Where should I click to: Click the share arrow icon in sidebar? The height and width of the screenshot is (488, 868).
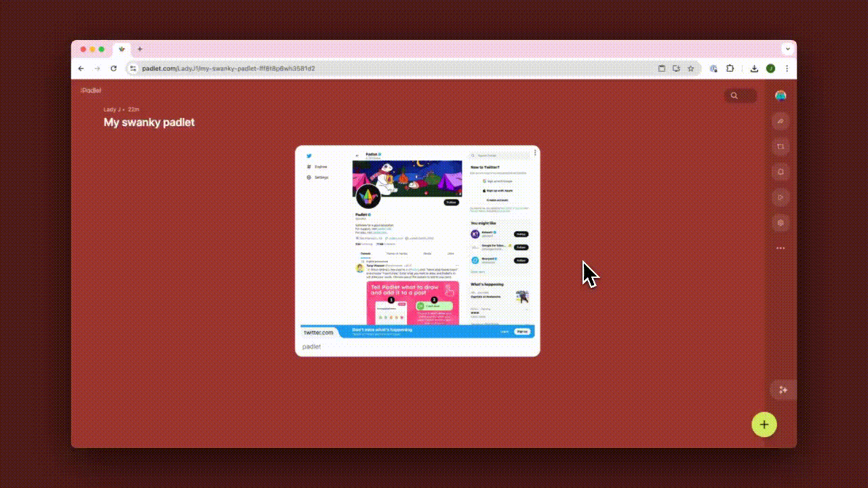[x=781, y=121]
